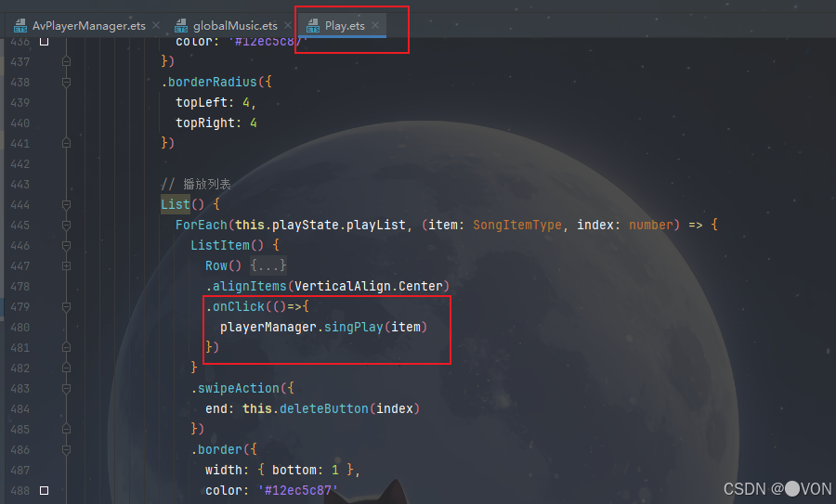Click the '// 播放列表' comment line

click(x=196, y=185)
